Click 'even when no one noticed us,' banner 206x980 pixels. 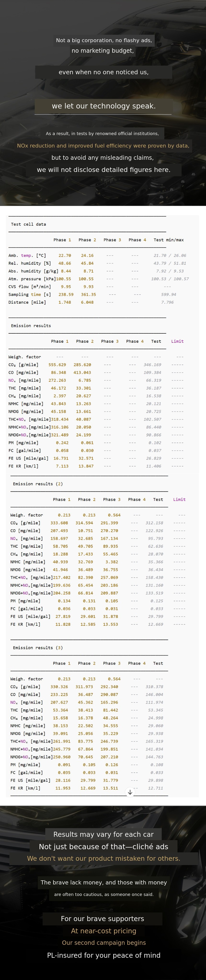(103, 72)
